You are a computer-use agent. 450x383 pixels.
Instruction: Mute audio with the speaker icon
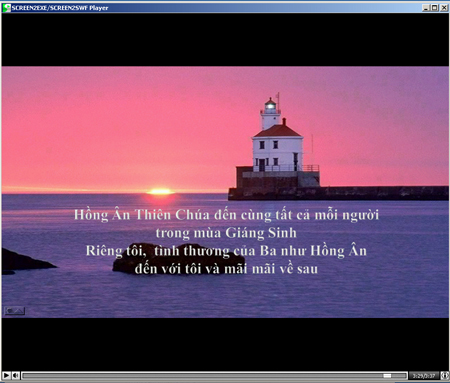(16, 376)
